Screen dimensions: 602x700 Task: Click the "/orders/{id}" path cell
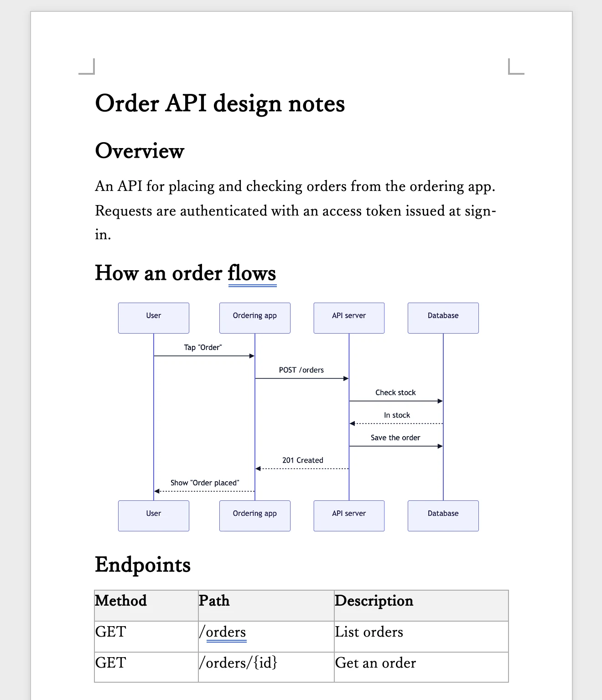pos(266,667)
